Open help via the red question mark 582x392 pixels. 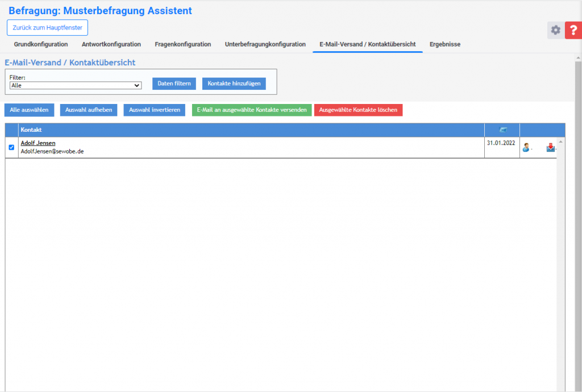coord(573,31)
